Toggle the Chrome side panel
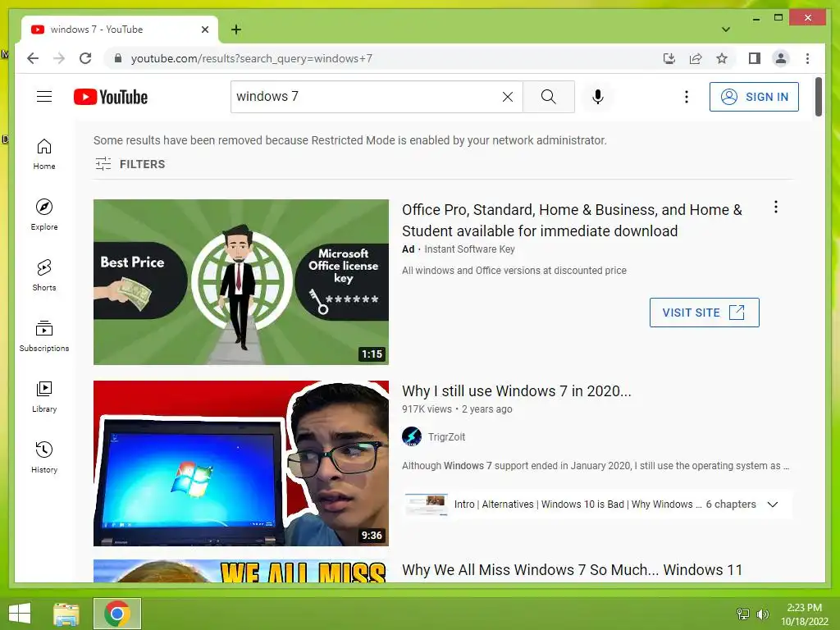Screen dimensions: 840x630 pyautogui.click(x=755, y=58)
